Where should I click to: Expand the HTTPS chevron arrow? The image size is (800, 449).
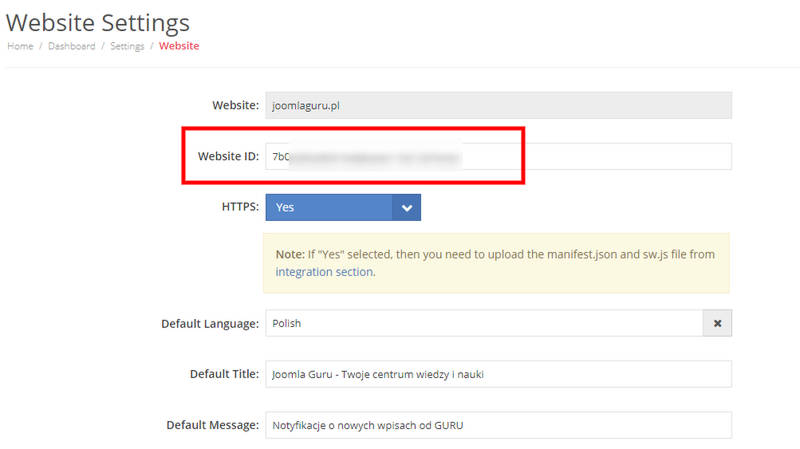[x=407, y=208]
